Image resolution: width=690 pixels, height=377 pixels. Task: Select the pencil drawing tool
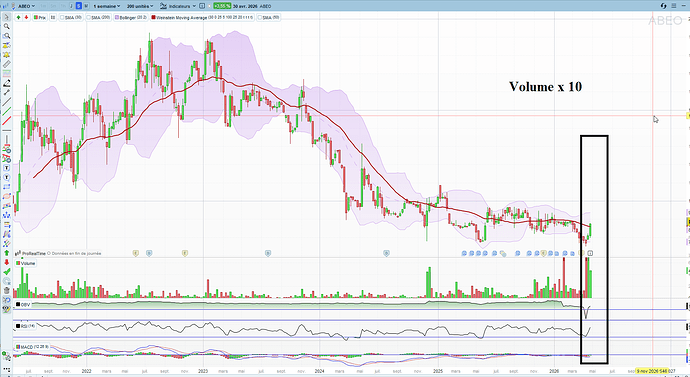point(7,83)
